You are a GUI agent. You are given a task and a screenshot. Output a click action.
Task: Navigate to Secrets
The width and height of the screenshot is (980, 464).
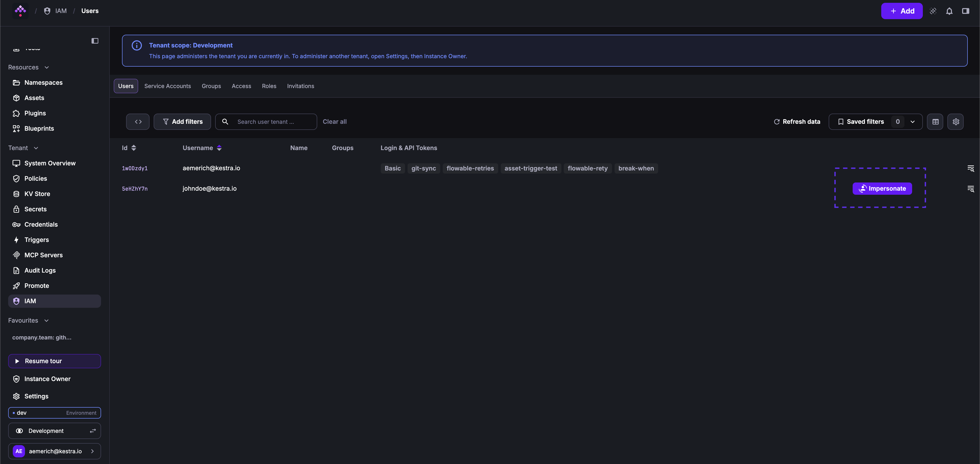(x=54, y=209)
